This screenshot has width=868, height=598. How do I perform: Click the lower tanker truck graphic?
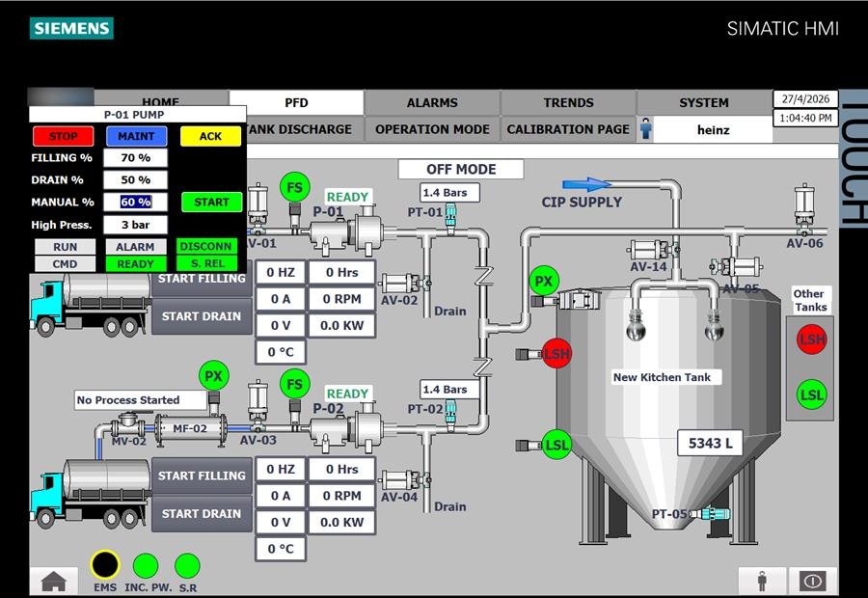pyautogui.click(x=91, y=493)
